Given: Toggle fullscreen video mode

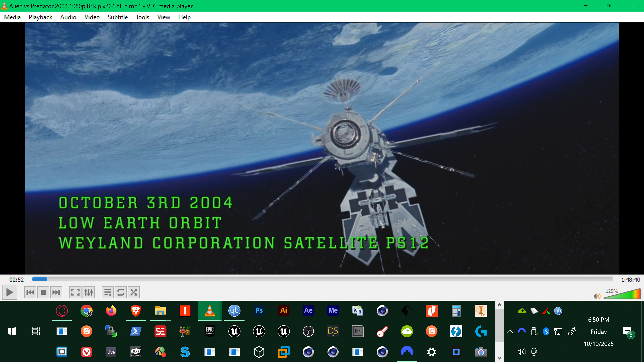Looking at the screenshot, I should click(75, 292).
